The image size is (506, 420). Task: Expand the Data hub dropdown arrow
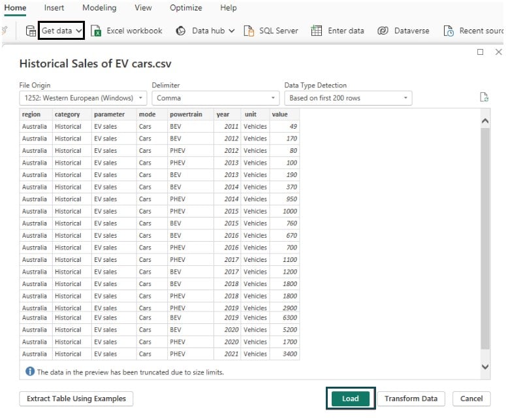coord(232,31)
